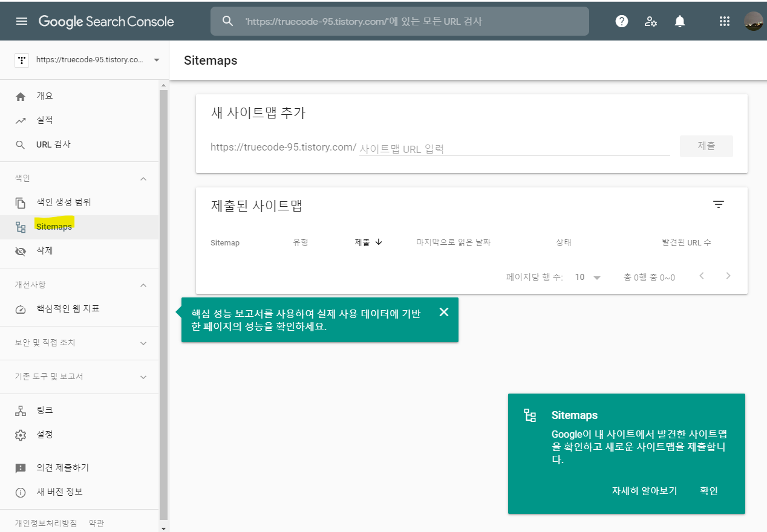Open the Help question mark icon
Viewport: 767px width, 532px height.
[622, 21]
